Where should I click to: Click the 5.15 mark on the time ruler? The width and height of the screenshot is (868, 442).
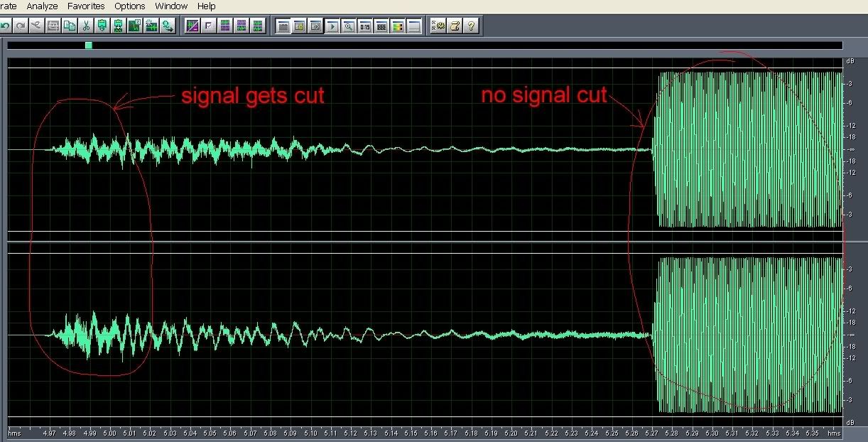[411, 433]
